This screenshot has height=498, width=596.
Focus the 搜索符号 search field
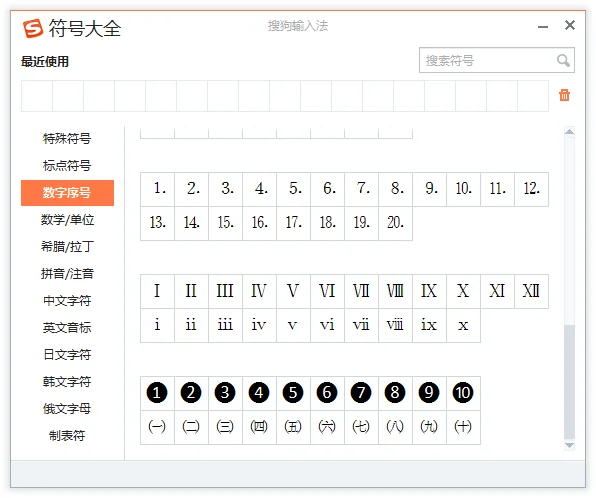click(496, 60)
